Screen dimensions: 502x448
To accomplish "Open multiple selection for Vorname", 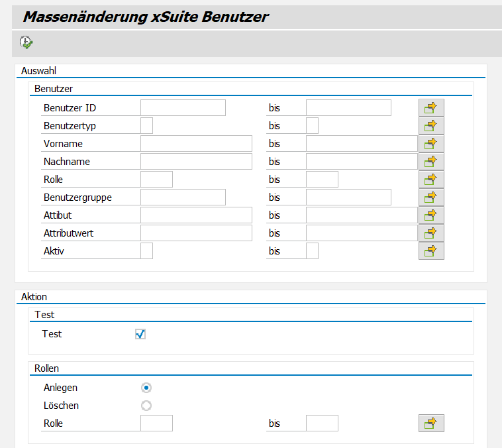I will coord(431,144).
